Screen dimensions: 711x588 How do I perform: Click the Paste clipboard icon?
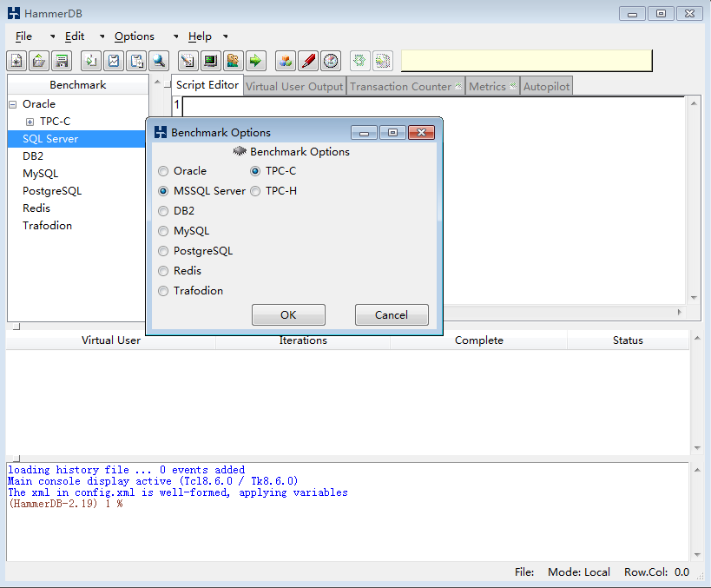[x=136, y=61]
